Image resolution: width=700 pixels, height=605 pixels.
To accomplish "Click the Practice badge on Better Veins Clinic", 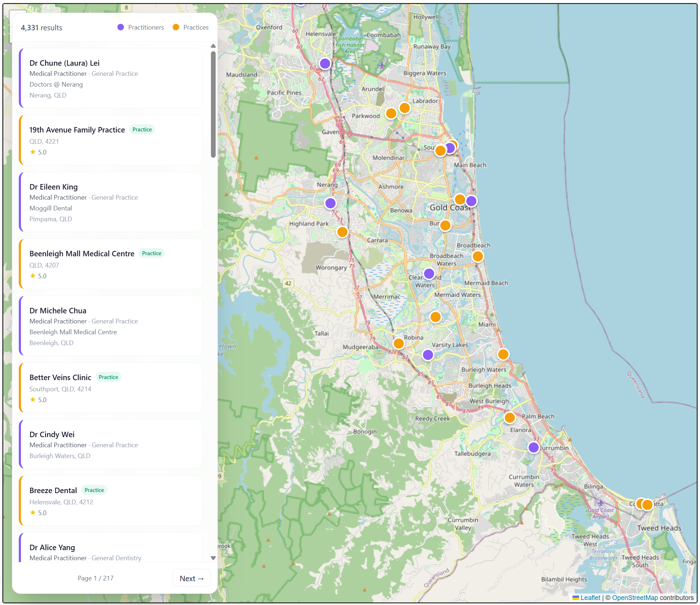I will tap(108, 377).
